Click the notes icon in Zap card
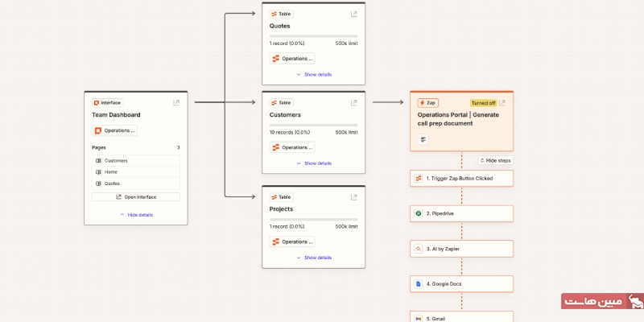This screenshot has width=644, height=322. tap(424, 139)
